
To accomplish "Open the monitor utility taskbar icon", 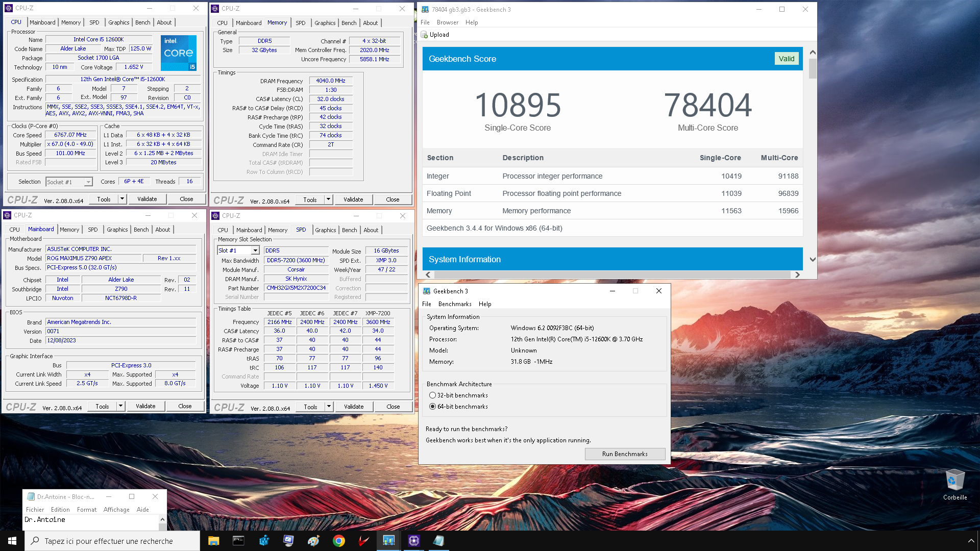I will pos(288,541).
